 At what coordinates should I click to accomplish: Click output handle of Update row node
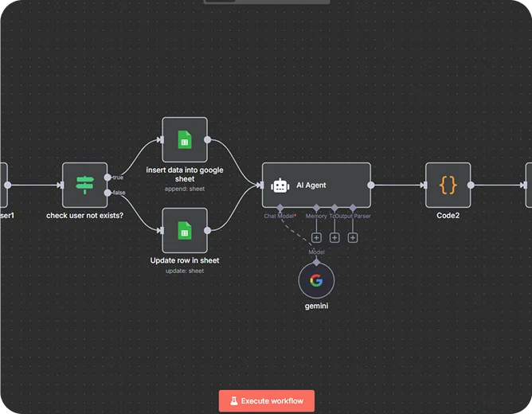pos(208,231)
